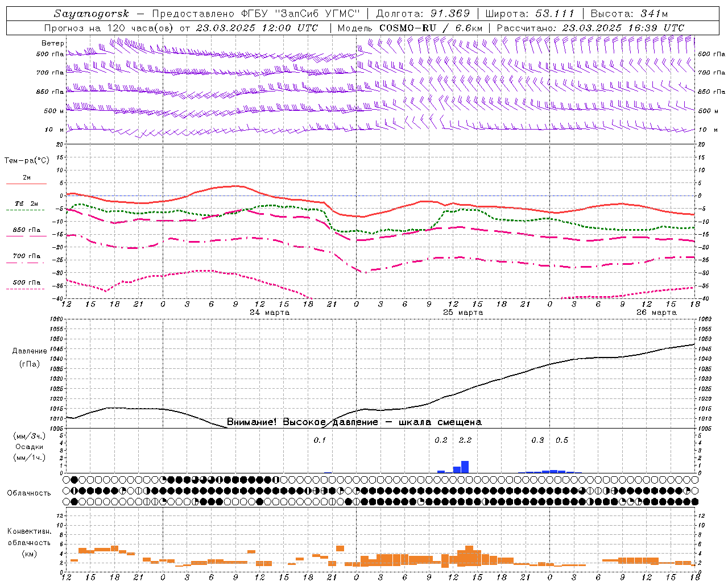Click the 'Td 2м' dew point legend
The height and width of the screenshot is (582, 728).
click(x=26, y=206)
